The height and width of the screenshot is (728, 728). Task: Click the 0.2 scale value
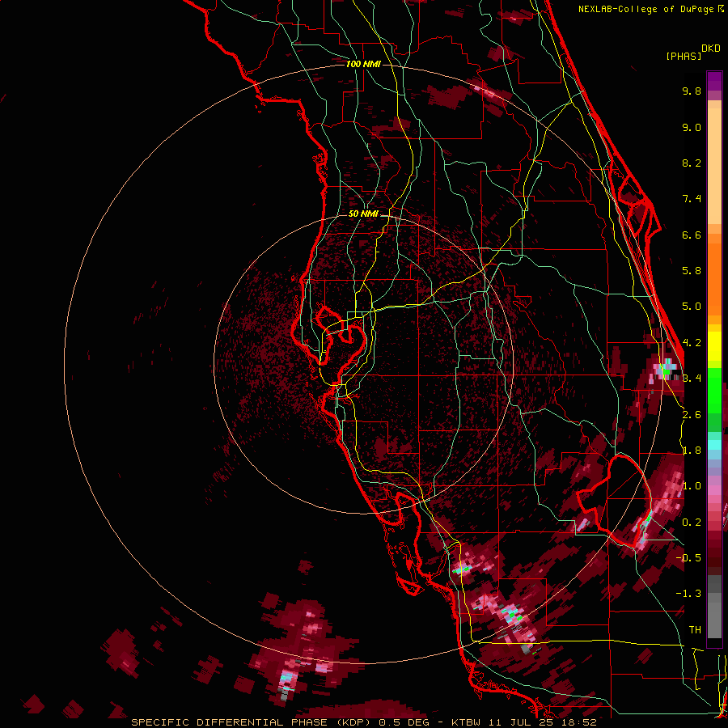[x=692, y=523]
